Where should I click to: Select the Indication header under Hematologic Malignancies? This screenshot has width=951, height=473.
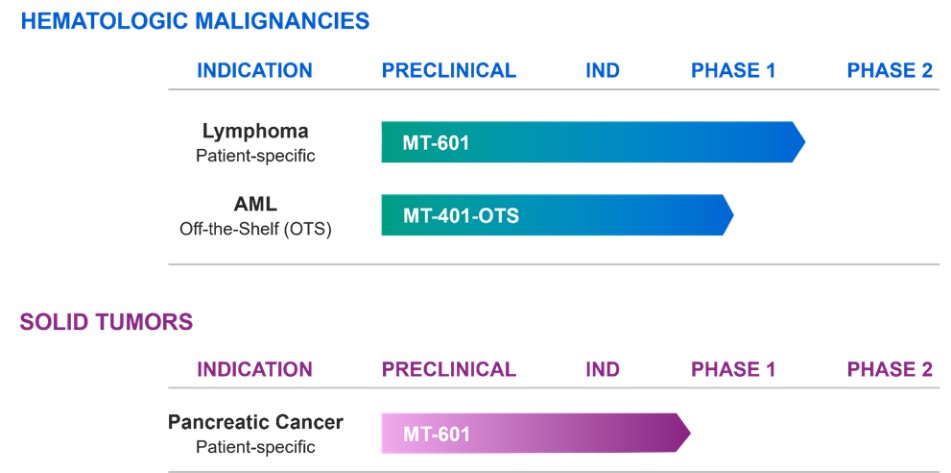coord(254,70)
